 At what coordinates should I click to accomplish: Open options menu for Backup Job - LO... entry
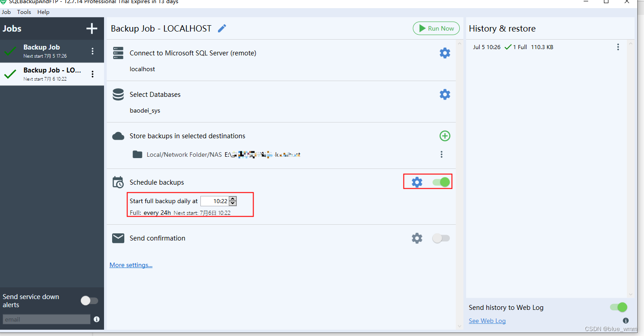[93, 74]
